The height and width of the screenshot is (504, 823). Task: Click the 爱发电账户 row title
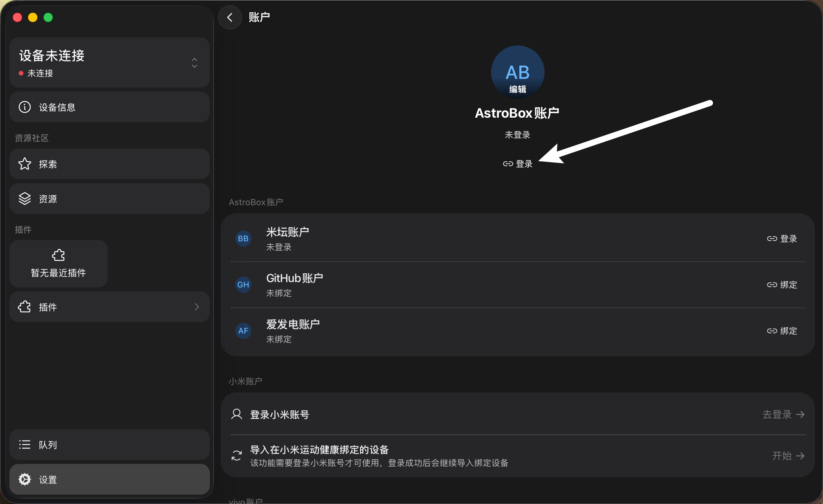click(293, 324)
